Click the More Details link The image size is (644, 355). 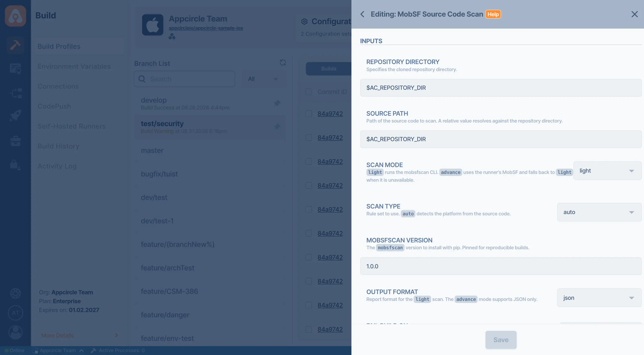pyautogui.click(x=58, y=335)
